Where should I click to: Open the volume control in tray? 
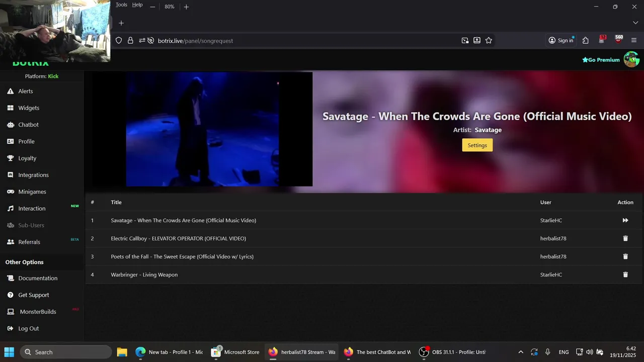click(x=590, y=352)
